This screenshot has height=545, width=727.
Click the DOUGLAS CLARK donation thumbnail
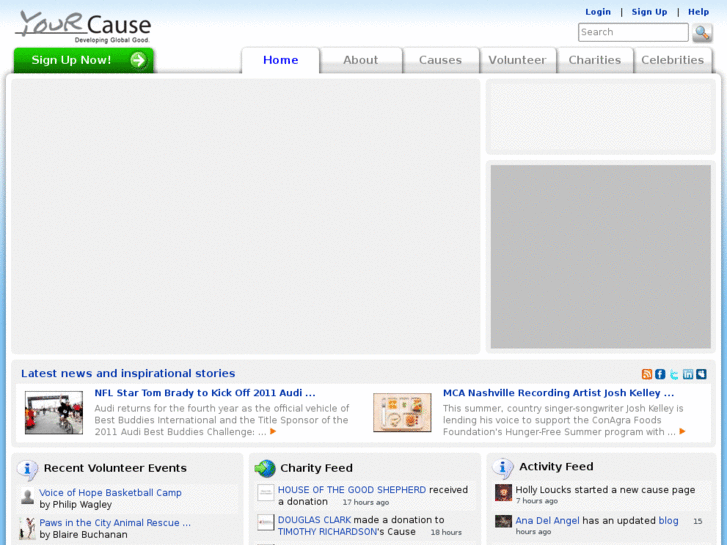[x=266, y=522]
